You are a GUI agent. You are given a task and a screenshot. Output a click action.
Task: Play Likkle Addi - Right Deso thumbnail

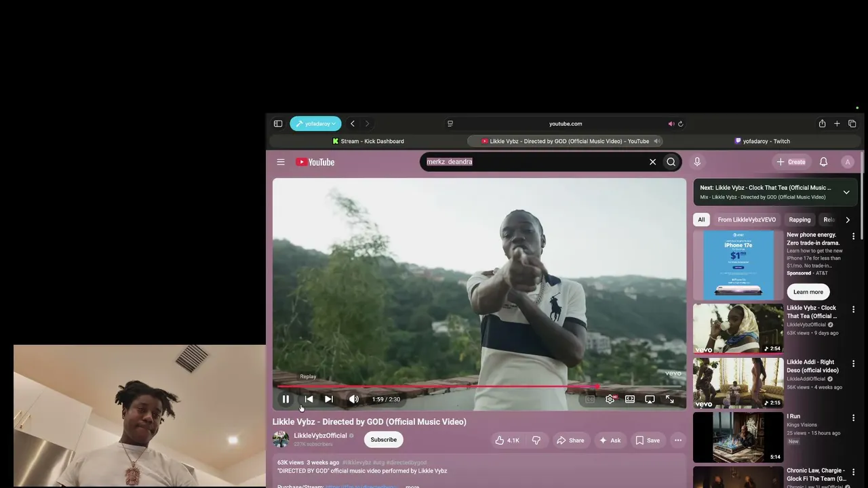738,383
